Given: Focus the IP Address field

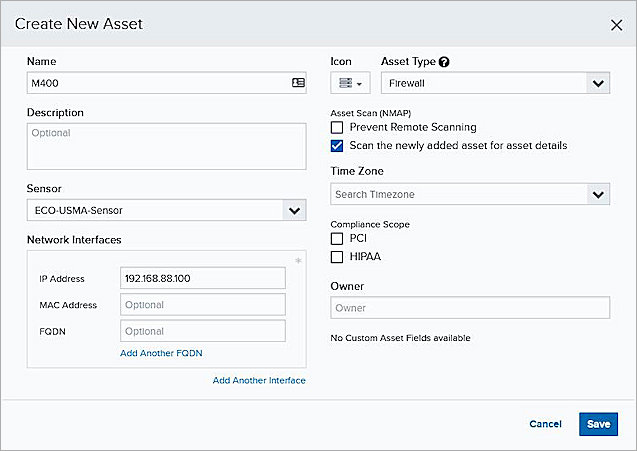Looking at the screenshot, I should pos(202,278).
